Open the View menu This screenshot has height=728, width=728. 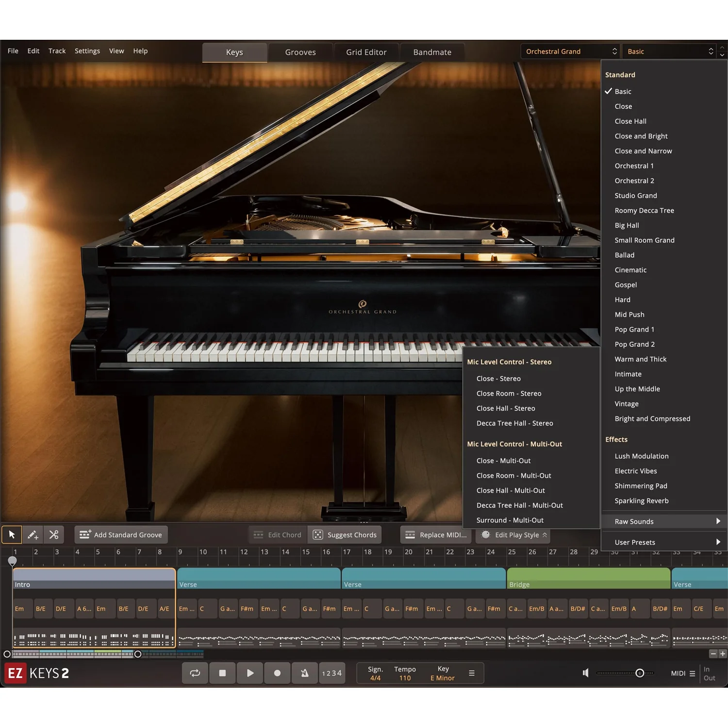(116, 51)
